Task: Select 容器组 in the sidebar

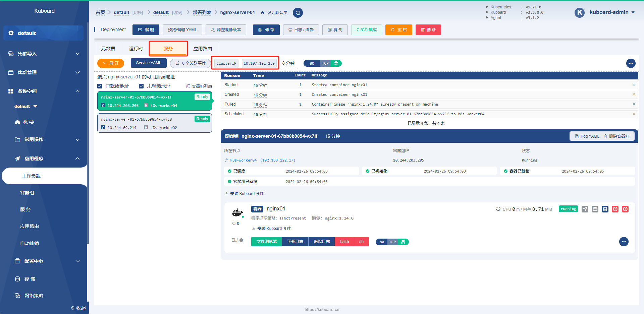Action: (x=27, y=193)
